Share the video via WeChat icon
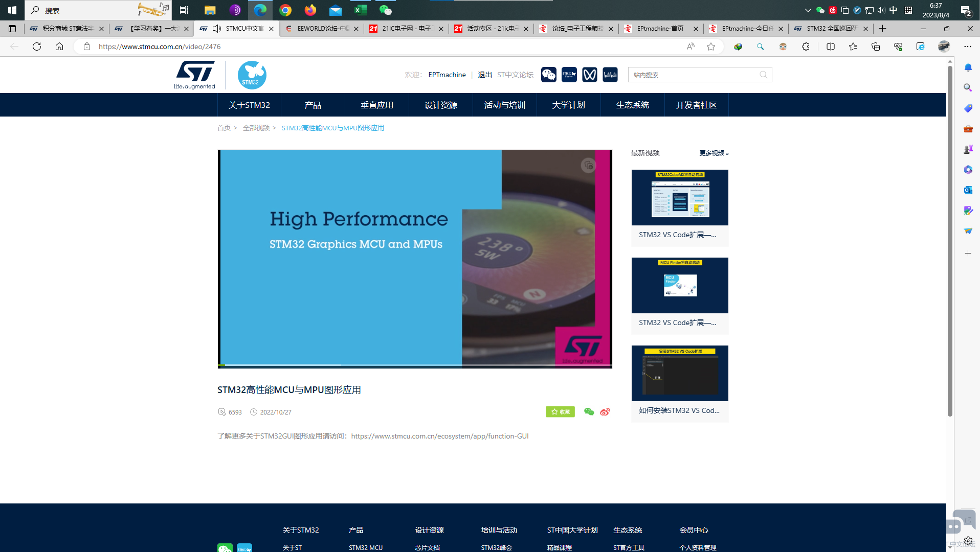The image size is (980, 552). (x=589, y=411)
